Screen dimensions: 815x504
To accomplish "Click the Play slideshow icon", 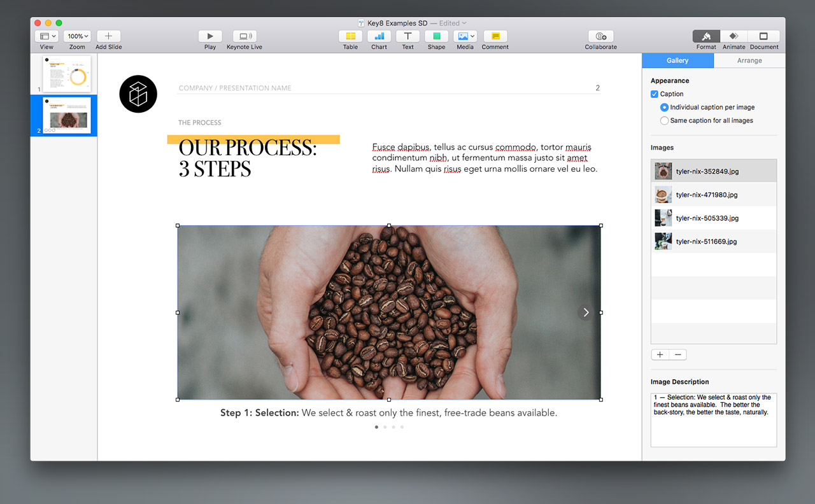I will [x=210, y=36].
